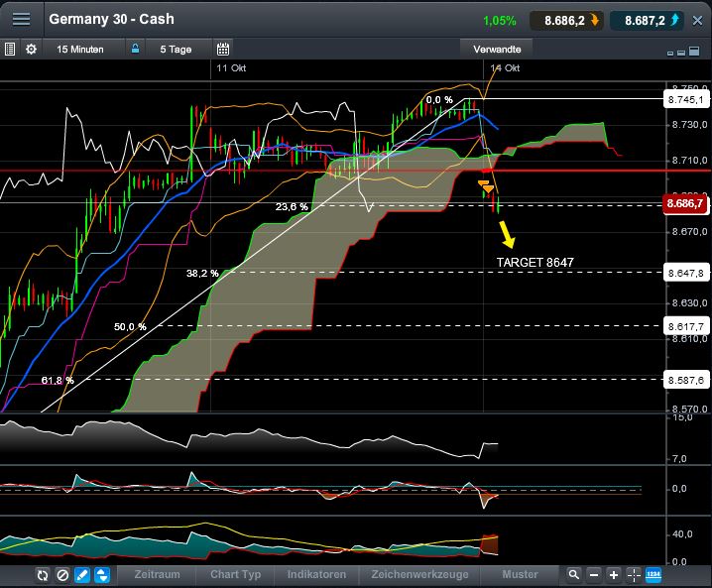The width and height of the screenshot is (712, 588).
Task: Open the Zeitraum menu
Action: tap(157, 574)
